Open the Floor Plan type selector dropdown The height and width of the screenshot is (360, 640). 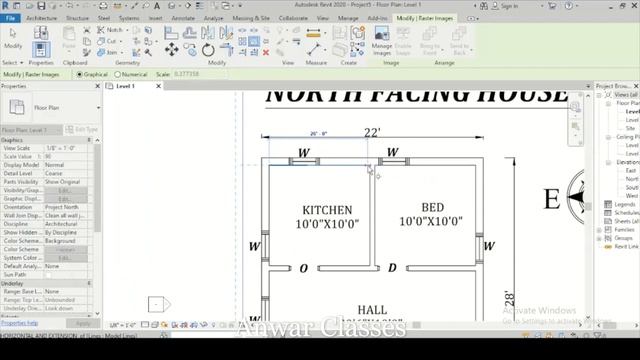pos(98,108)
